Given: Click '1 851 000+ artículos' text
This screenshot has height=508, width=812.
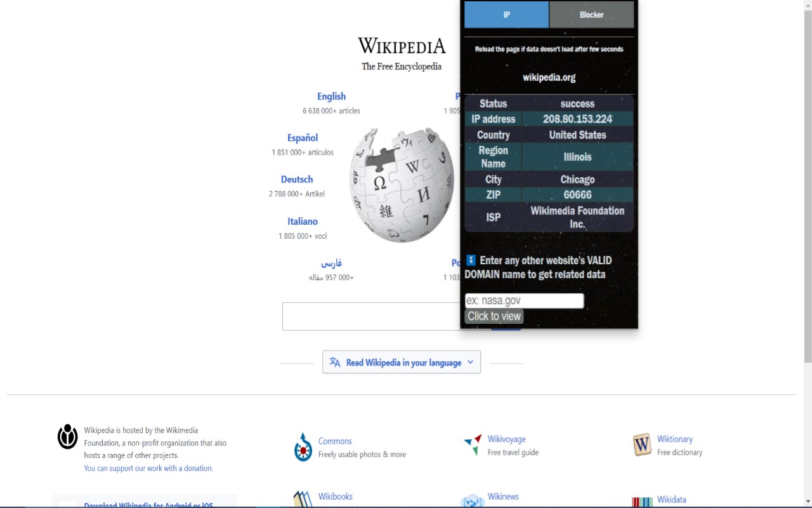Looking at the screenshot, I should pos(303,152).
